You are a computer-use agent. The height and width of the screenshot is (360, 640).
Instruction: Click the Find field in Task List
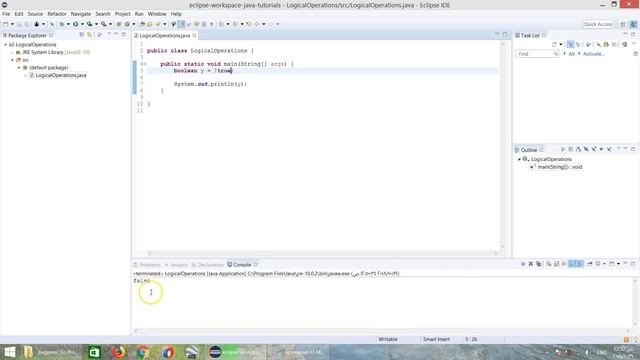(x=537, y=54)
